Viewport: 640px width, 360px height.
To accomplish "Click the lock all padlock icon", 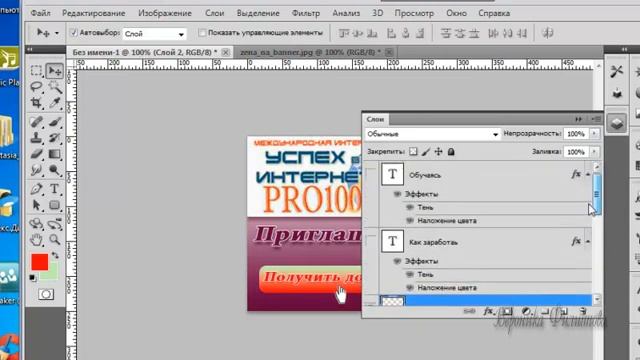I will tap(451, 151).
